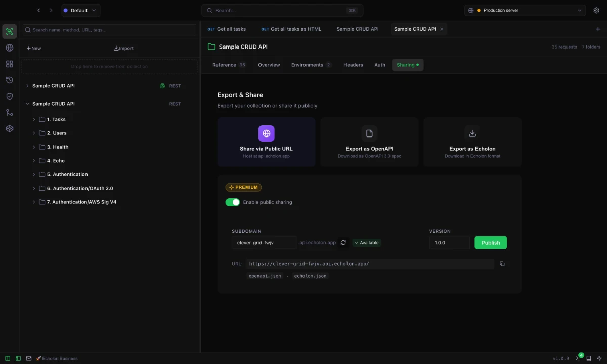This screenshot has height=364, width=607.
Task: Switch to the inactive Sample CRUD API tab
Action: (358, 29)
